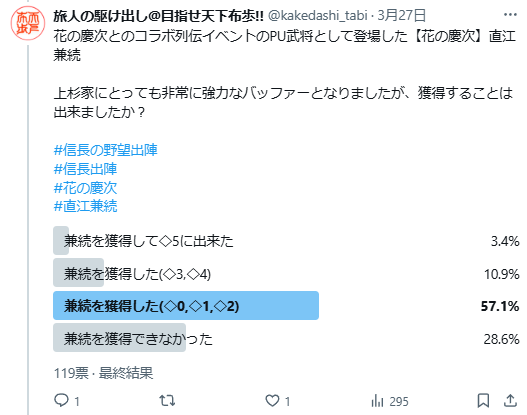Open hashtag #信長出陣
527x415 pixels.
pyautogui.click(x=85, y=169)
